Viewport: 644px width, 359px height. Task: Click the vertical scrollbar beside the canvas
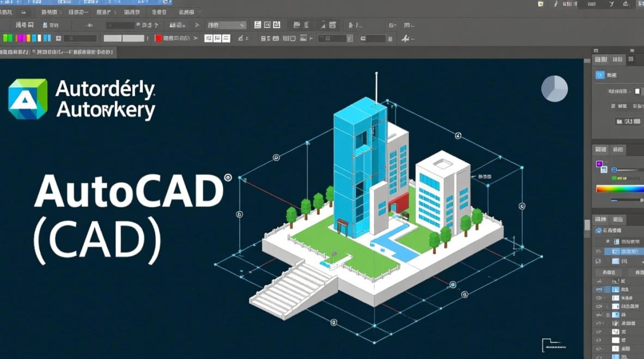point(587,225)
